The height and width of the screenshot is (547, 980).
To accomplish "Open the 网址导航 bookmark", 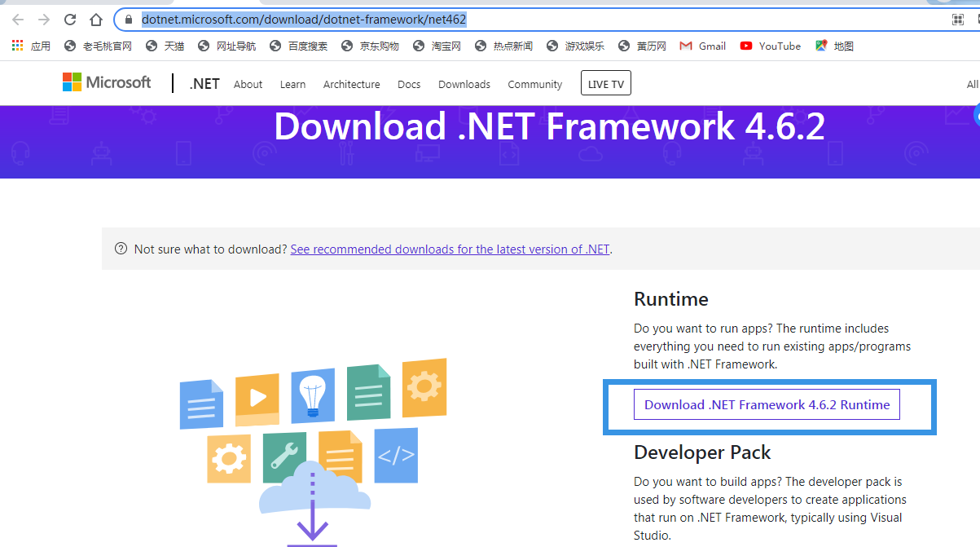I will point(226,46).
